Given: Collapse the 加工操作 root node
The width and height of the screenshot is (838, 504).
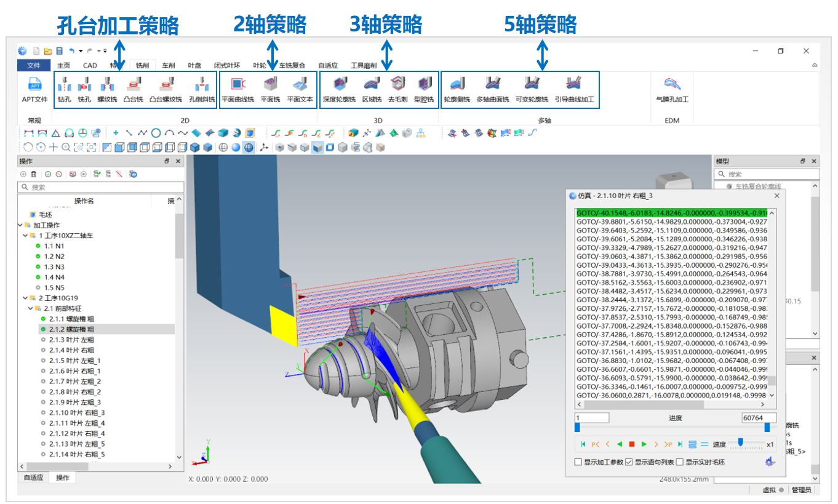Looking at the screenshot, I should click(20, 225).
